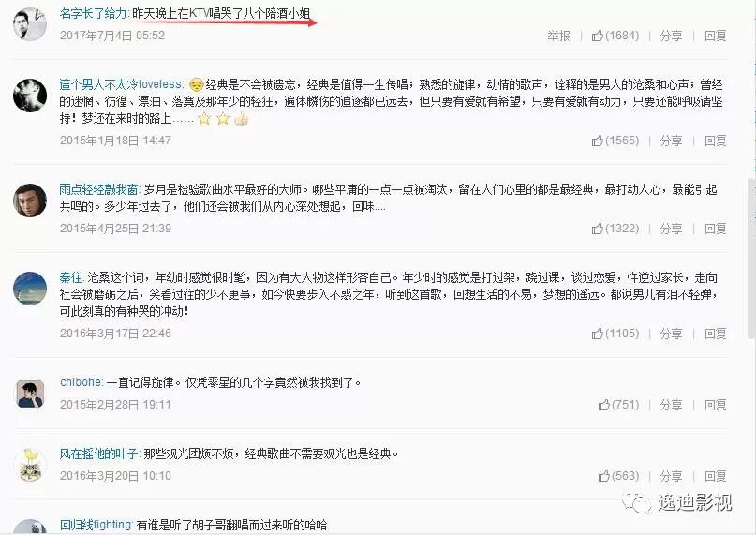Open 秦往's round profile avatar
756x535 pixels.
click(x=30, y=289)
